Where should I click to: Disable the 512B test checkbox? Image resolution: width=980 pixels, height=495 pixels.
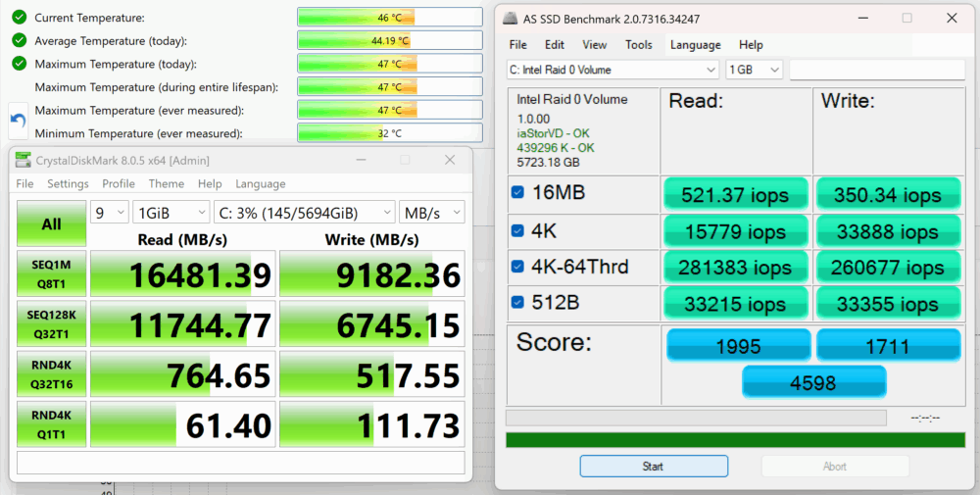tap(517, 303)
